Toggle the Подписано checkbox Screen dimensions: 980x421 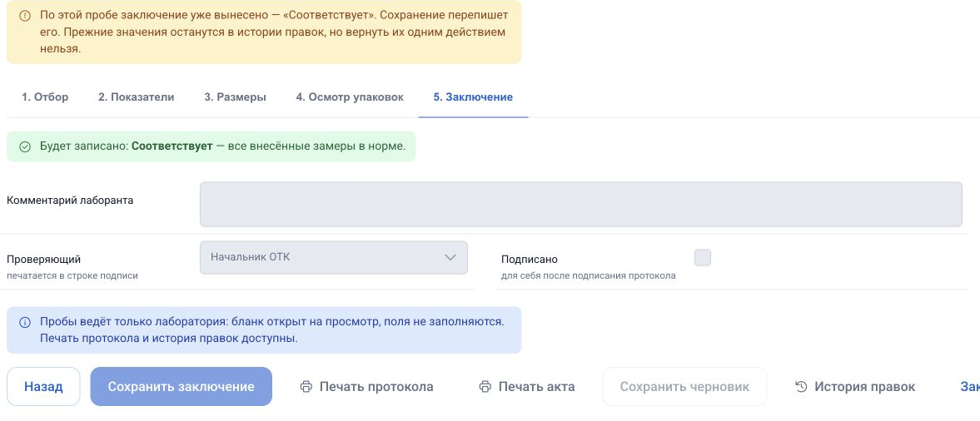point(703,257)
